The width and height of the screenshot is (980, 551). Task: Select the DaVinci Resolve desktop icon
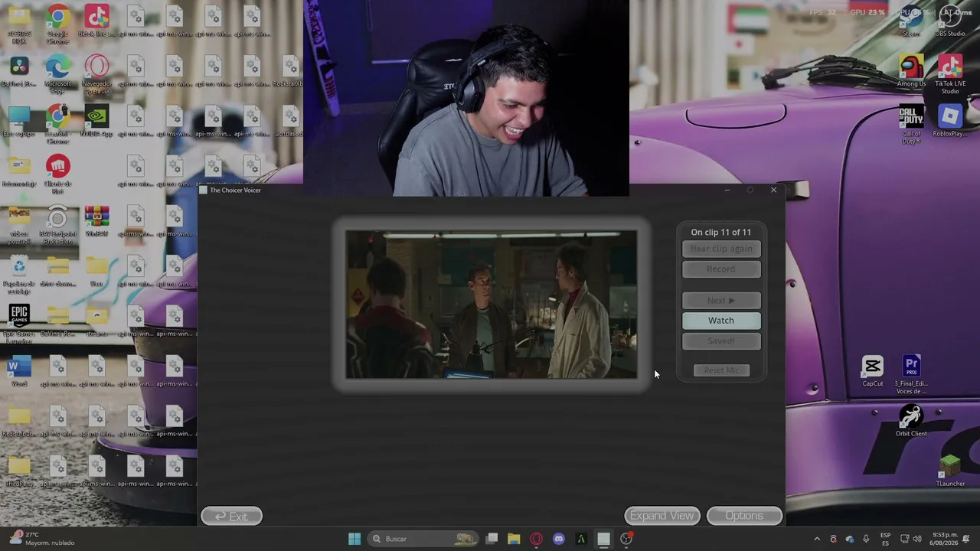[19, 72]
